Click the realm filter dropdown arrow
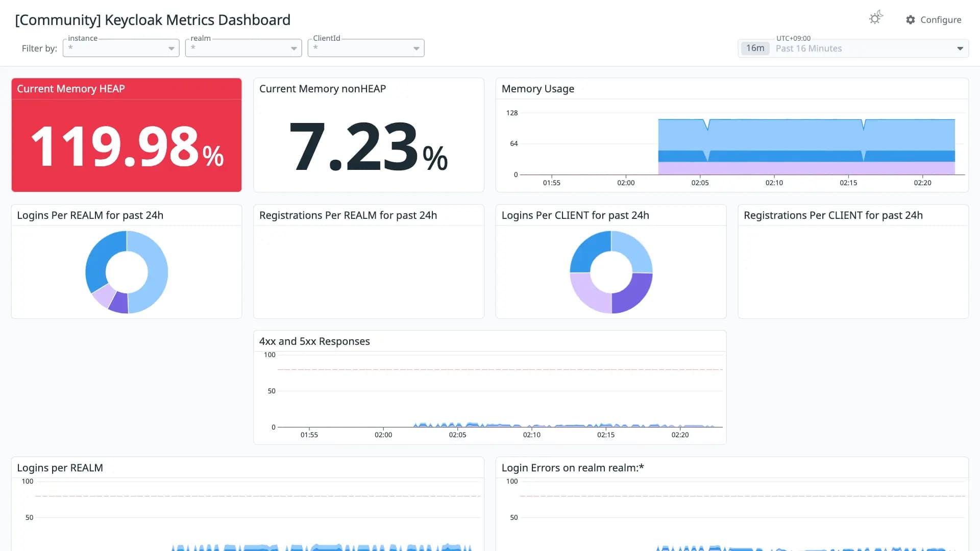Screen dimensions: 980x551 tap(294, 48)
